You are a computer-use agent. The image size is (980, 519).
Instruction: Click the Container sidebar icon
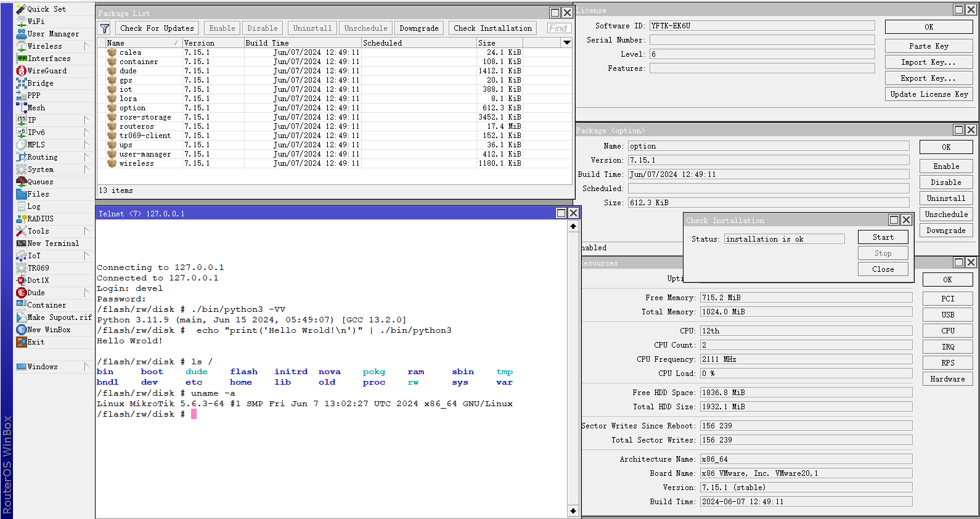point(22,305)
